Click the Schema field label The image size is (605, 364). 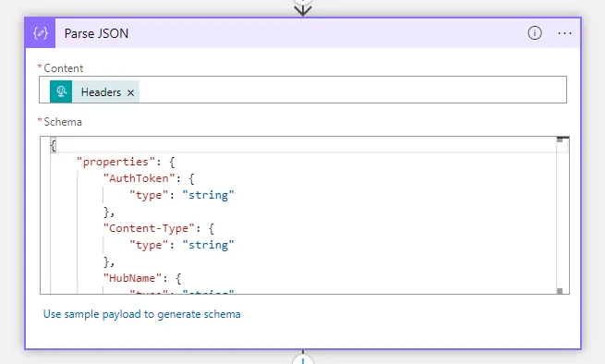pyautogui.click(x=63, y=122)
